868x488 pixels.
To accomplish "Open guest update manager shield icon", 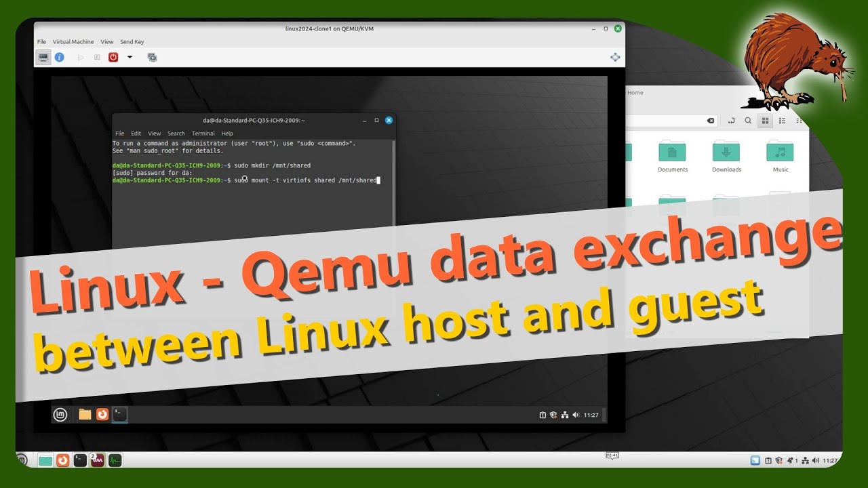I will (x=553, y=415).
